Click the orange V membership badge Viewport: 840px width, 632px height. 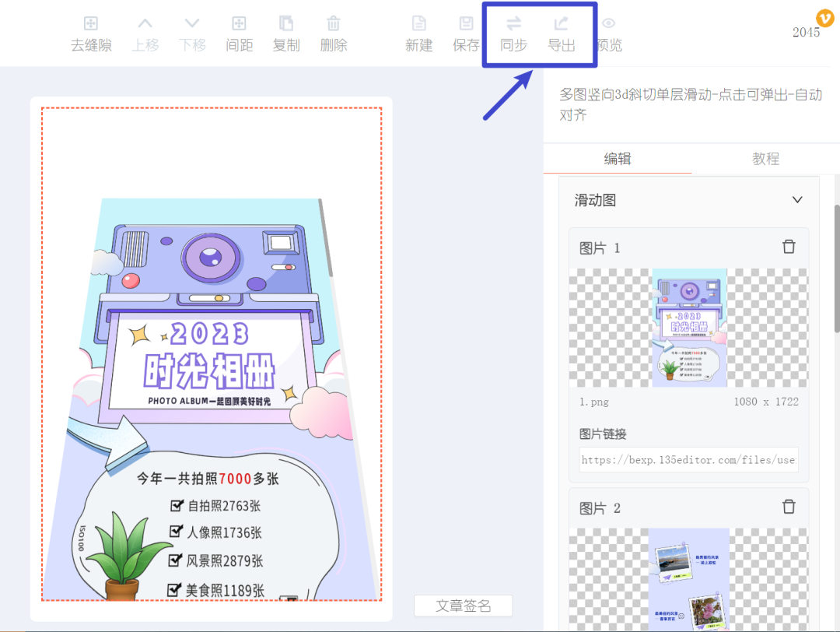click(825, 18)
